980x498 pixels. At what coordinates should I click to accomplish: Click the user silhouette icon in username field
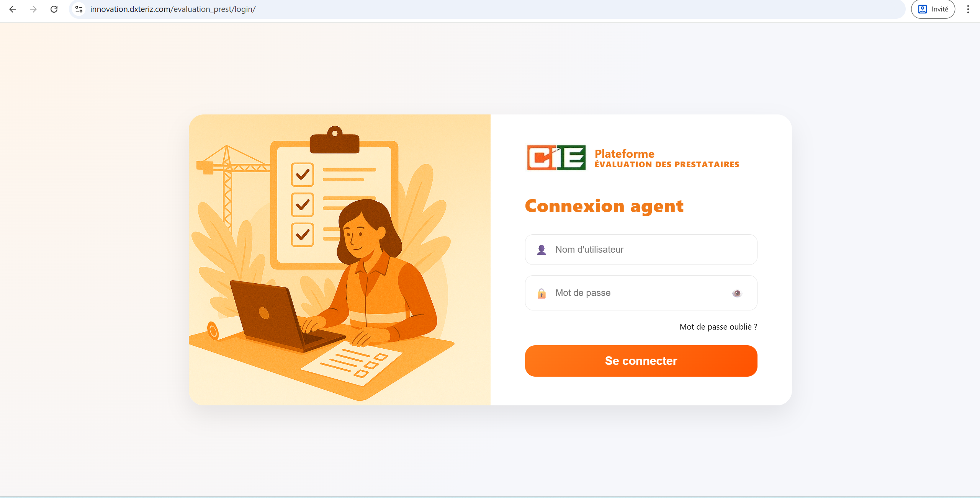pos(542,250)
